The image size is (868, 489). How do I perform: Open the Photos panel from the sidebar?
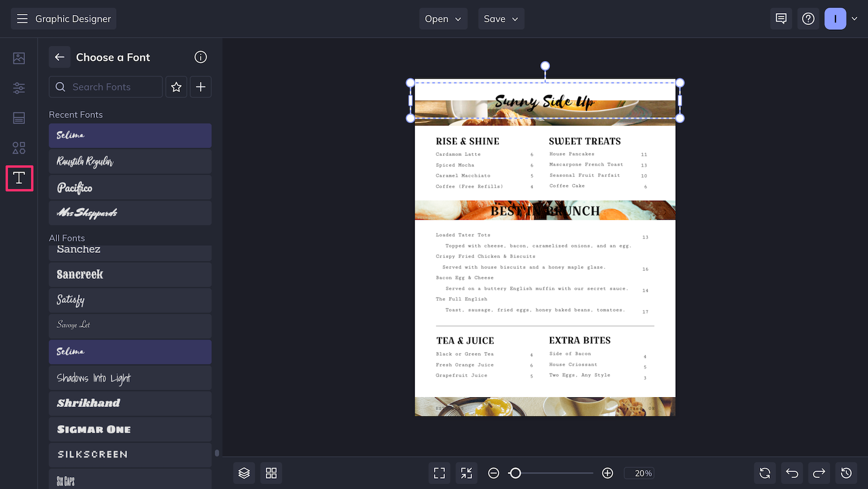[x=19, y=58]
